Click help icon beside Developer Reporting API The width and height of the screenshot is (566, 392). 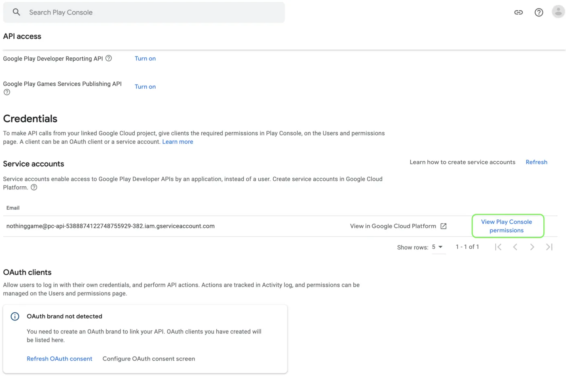click(x=109, y=58)
